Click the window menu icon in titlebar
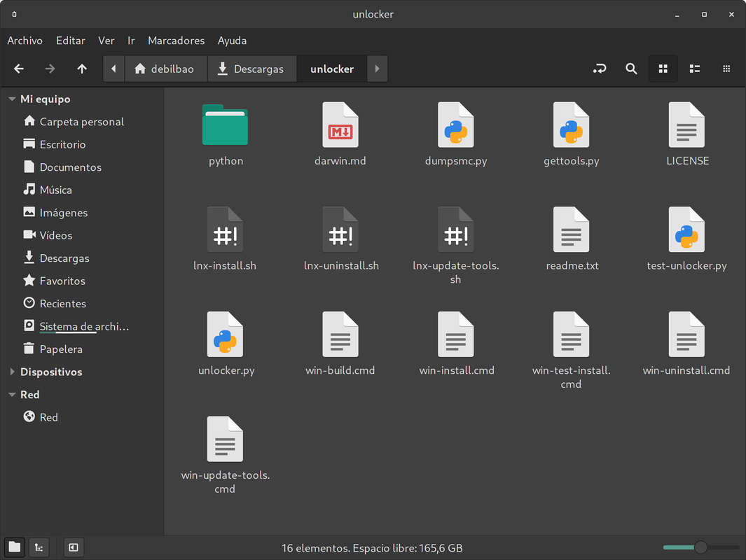The image size is (746, 560). click(14, 14)
